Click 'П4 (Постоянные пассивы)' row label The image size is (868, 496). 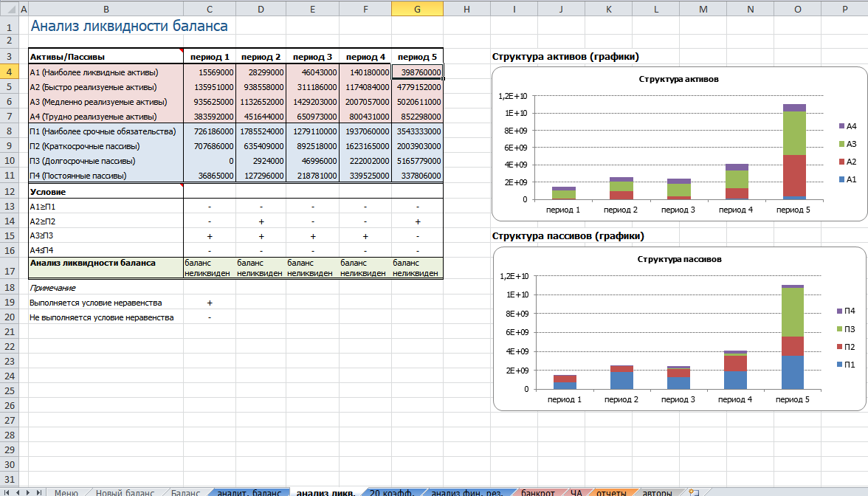[106, 176]
